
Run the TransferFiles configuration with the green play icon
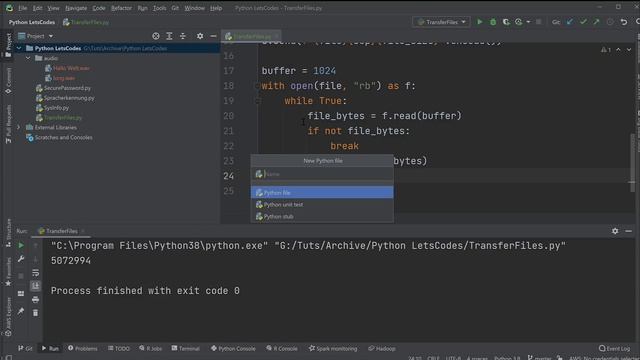click(480, 22)
